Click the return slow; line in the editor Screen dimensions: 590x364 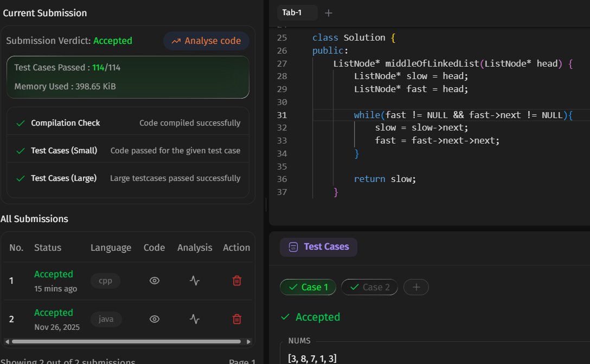click(x=384, y=179)
